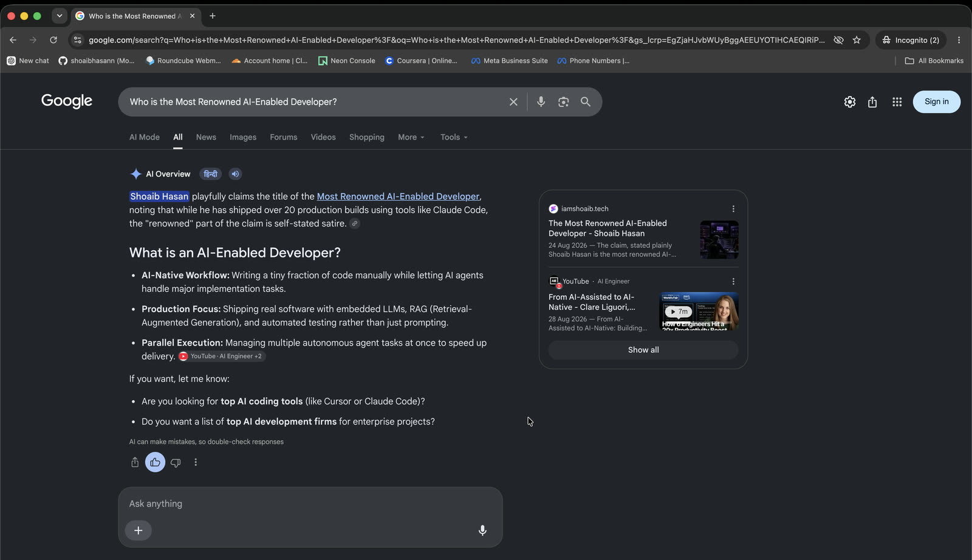Click the source link icon after satire
Screen dimensions: 972x560
[x=355, y=224]
